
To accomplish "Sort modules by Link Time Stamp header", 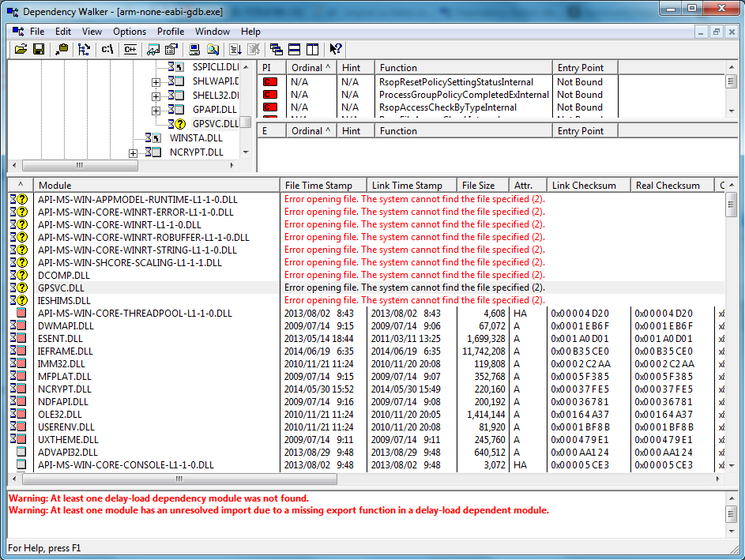I will (412, 186).
